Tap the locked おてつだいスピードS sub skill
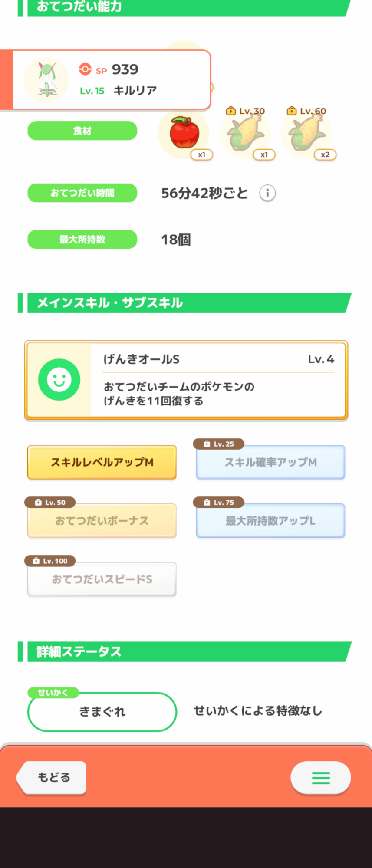The height and width of the screenshot is (868, 372). (102, 579)
